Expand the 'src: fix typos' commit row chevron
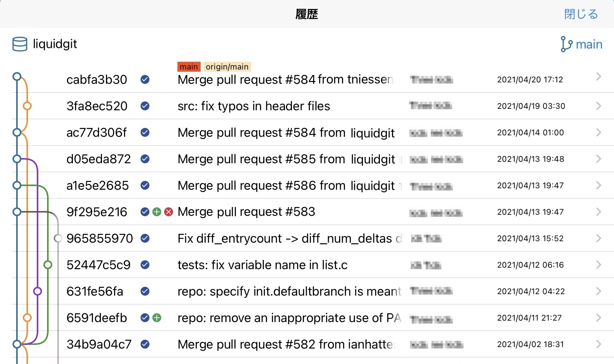 tap(599, 106)
